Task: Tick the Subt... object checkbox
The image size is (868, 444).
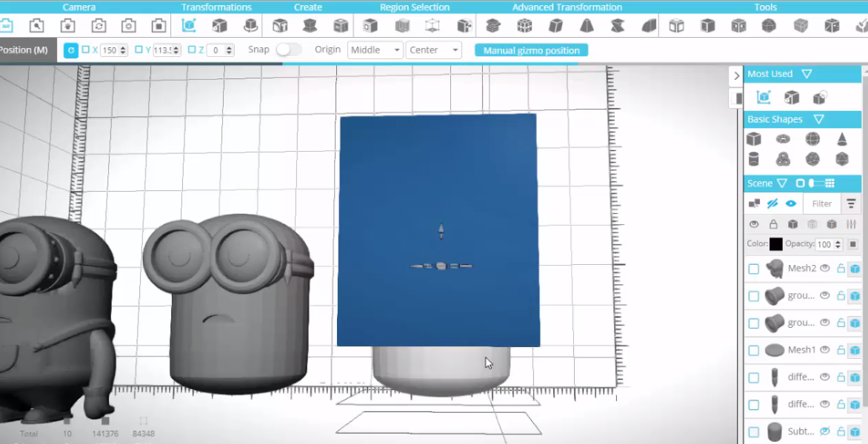Action: click(x=753, y=431)
